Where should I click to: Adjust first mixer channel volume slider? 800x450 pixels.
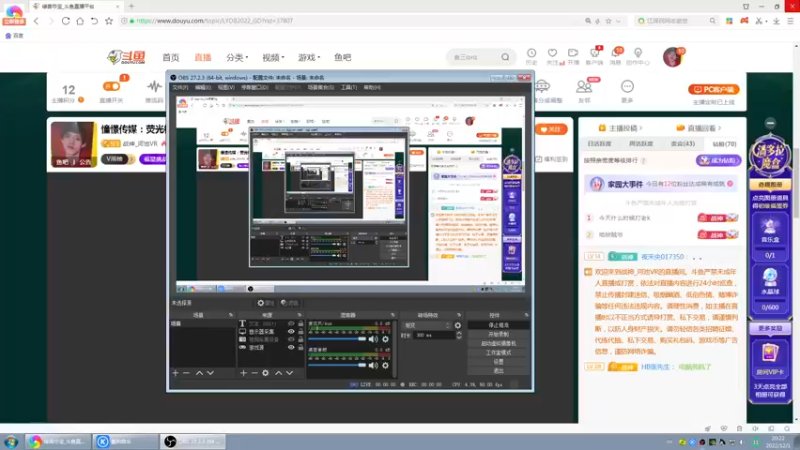(x=337, y=339)
